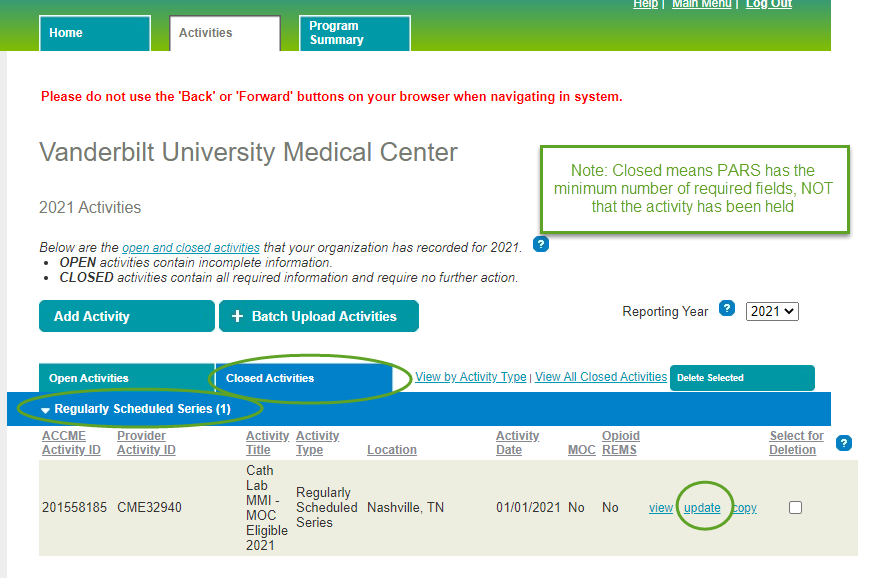This screenshot has height=578, width=889.
Task: Open help icon beside activities description
Action: tap(541, 244)
